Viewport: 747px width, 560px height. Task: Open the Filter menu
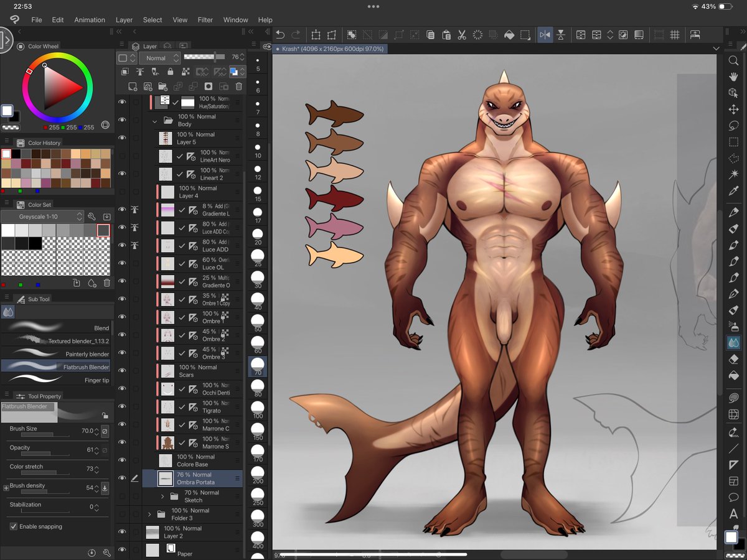tap(205, 20)
